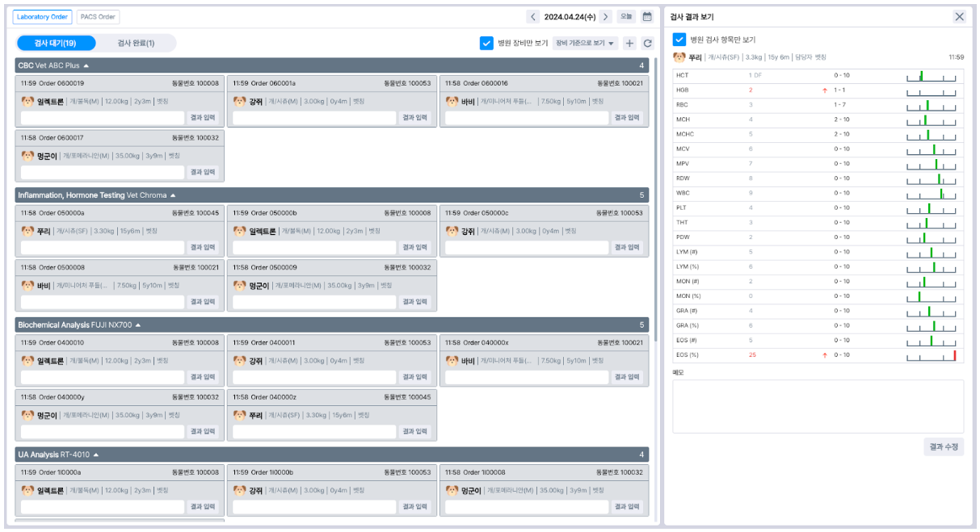
Task: Collapse the Biochemical Analysis FUJI NX700 section
Action: tap(138, 325)
